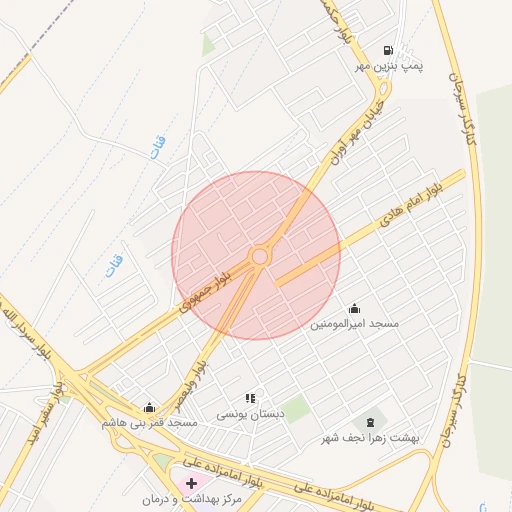Click the Qamar Bani Hashem mosque icon

pos(149,407)
